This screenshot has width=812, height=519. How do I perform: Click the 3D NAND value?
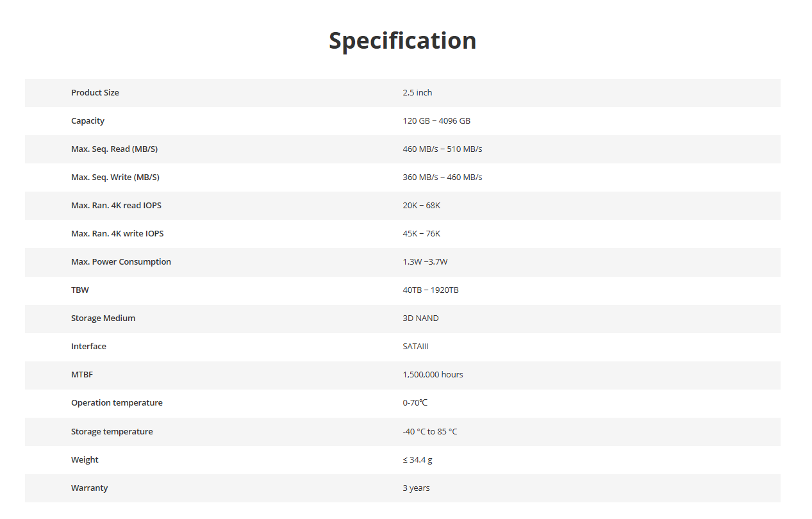click(420, 318)
